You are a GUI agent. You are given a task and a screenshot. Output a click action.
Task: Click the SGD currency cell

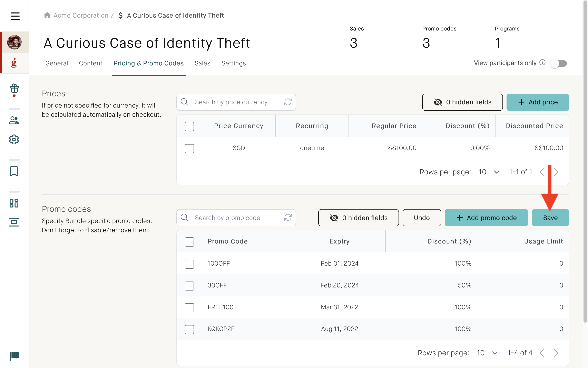239,148
